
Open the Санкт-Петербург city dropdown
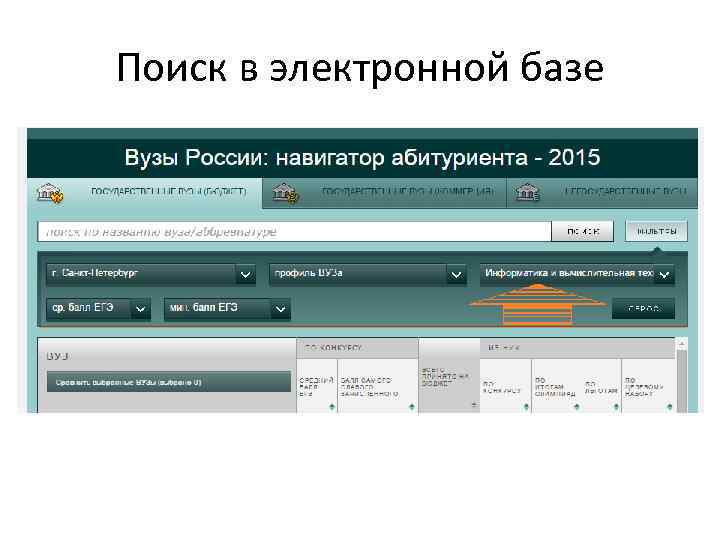(151, 274)
